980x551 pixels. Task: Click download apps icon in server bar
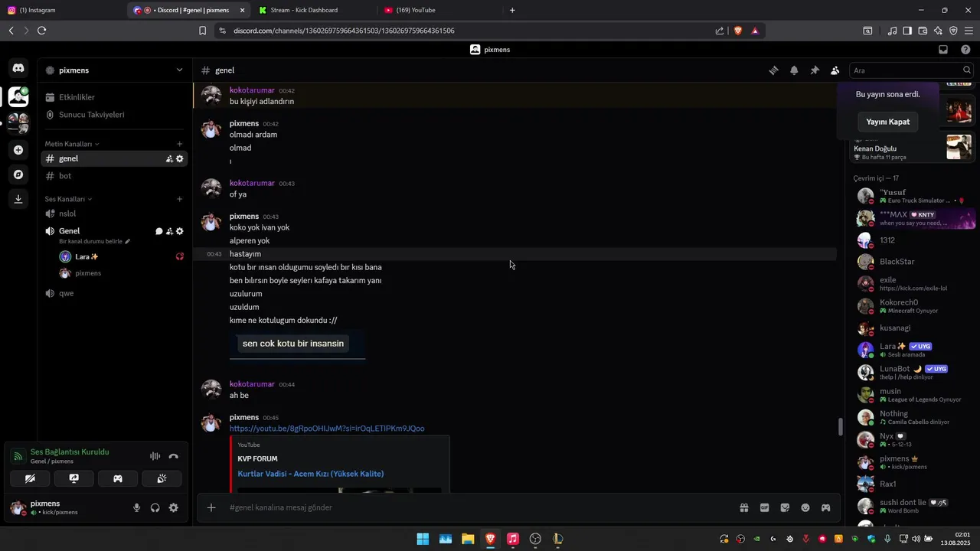pyautogui.click(x=18, y=199)
